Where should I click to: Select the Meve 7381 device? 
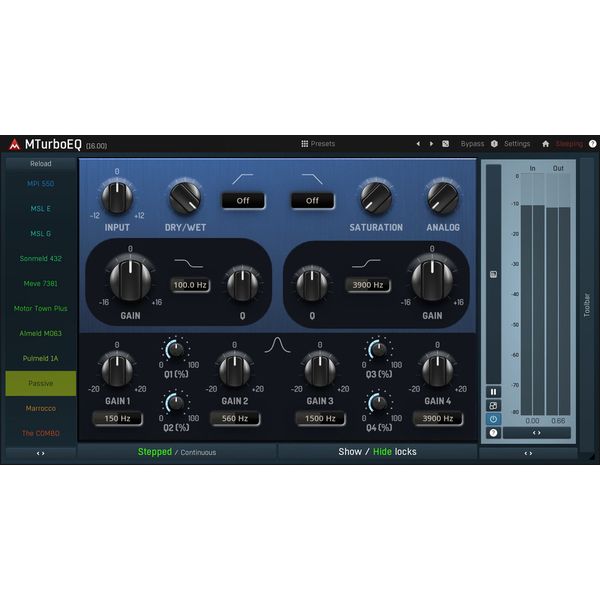[41, 284]
